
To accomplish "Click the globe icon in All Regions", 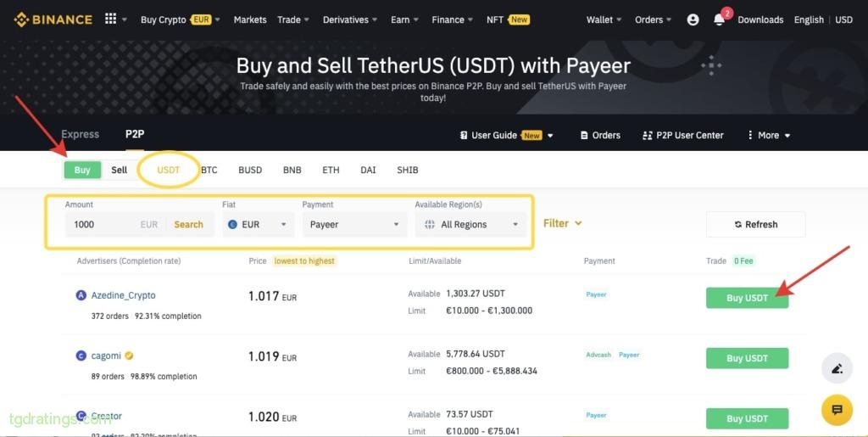I will [x=430, y=224].
